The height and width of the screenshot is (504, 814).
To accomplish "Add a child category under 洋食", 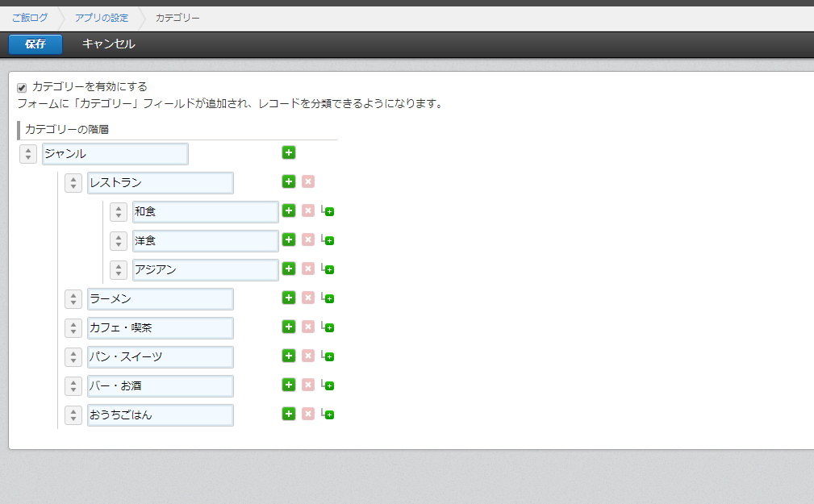I will click(328, 240).
